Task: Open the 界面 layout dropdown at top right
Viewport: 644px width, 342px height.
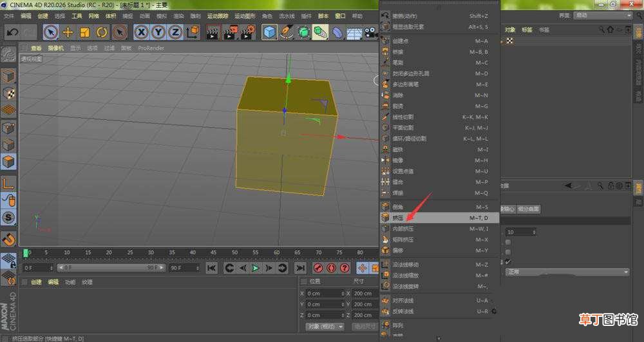Action: click(x=603, y=15)
